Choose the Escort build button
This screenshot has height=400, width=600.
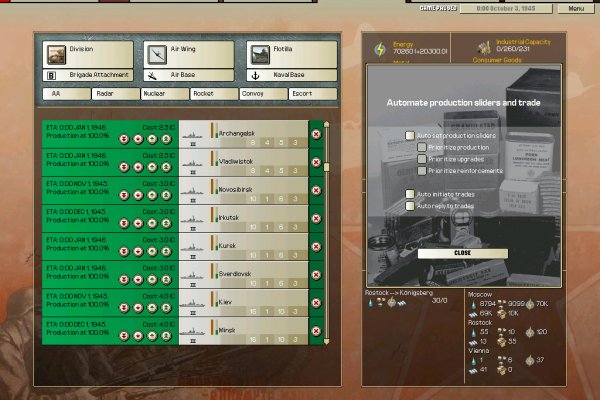[x=313, y=94]
